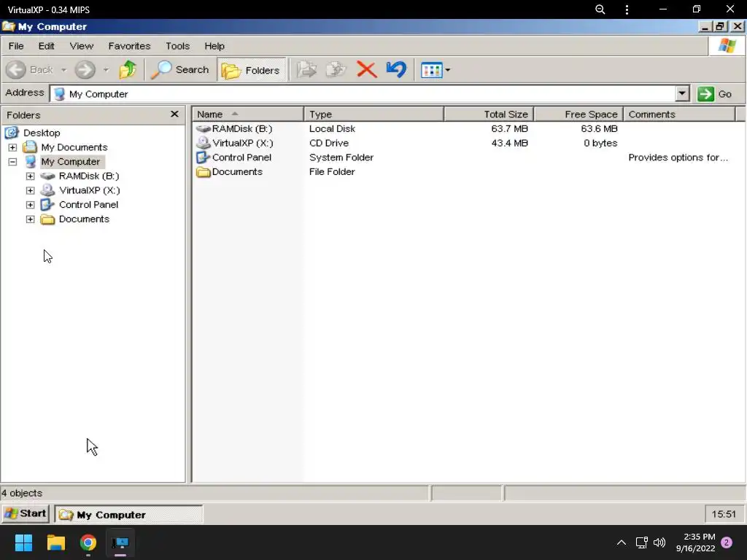Expand RAMDisk (B:) tree node

pos(30,176)
